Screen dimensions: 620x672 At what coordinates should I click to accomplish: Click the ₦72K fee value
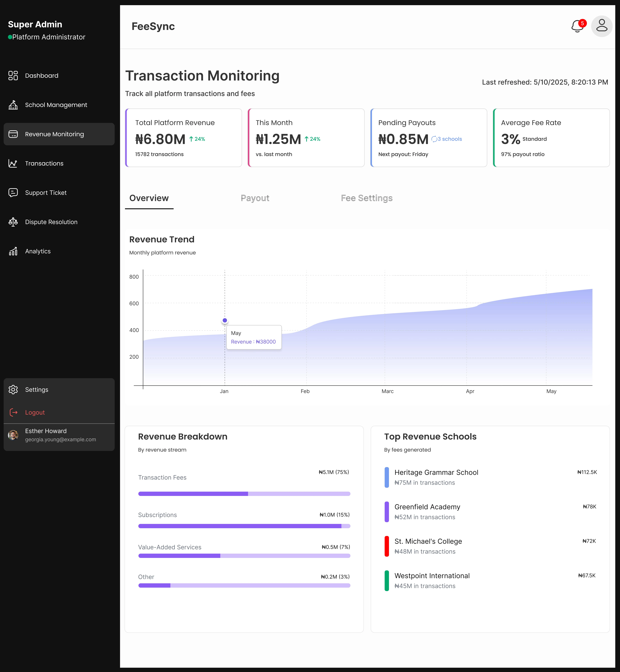589,541
